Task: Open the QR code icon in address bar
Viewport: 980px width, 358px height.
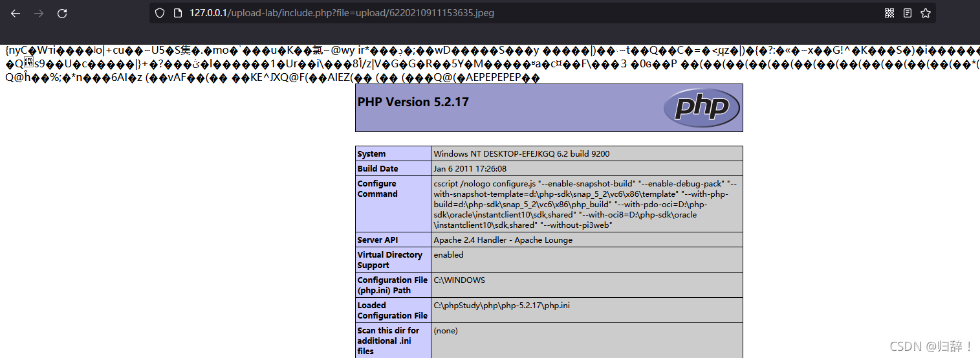Action: (x=889, y=13)
